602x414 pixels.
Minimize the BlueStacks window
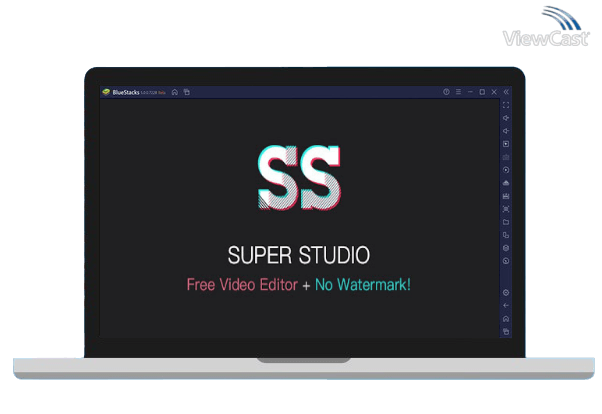tap(470, 92)
